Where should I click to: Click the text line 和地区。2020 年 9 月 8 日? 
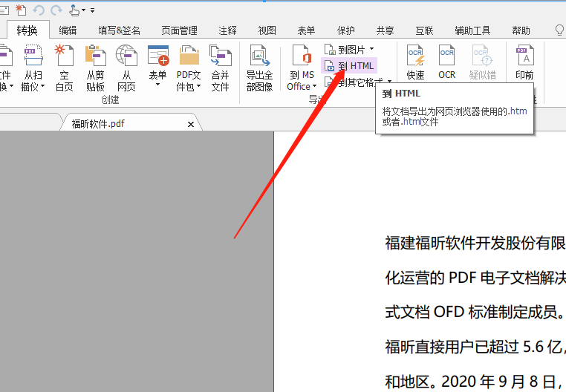click(x=475, y=382)
